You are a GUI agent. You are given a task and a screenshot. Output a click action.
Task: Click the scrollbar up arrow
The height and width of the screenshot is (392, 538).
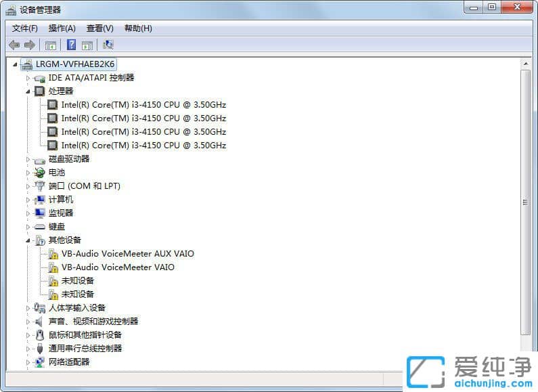[x=525, y=64]
